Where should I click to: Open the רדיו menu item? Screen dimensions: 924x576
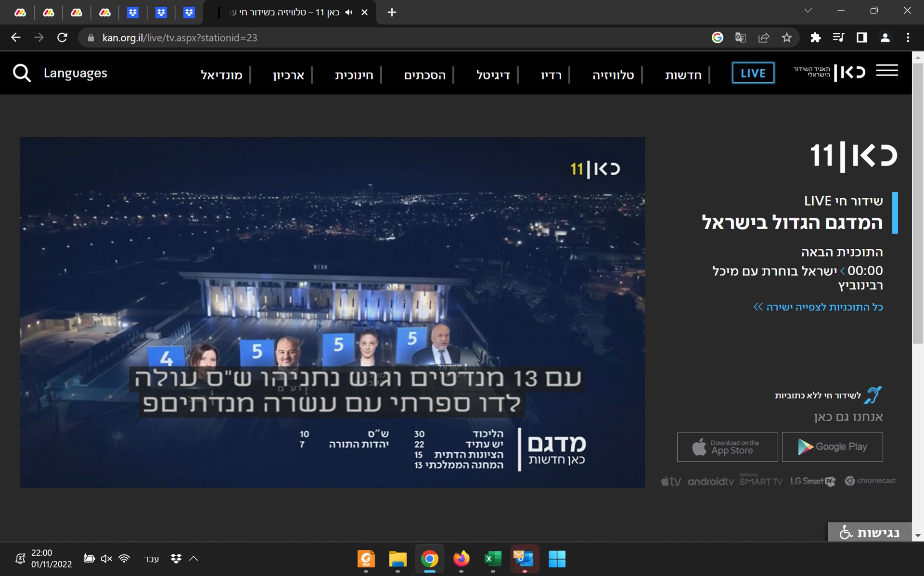[x=551, y=75]
